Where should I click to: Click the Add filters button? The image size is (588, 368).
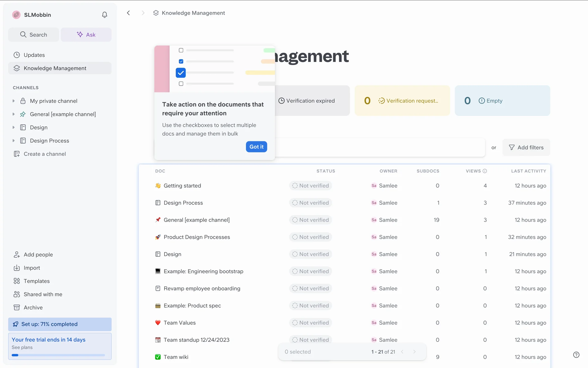[526, 148]
